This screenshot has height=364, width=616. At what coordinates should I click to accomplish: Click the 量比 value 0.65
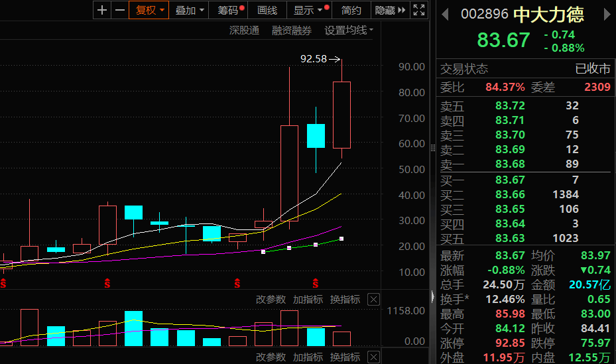(599, 299)
